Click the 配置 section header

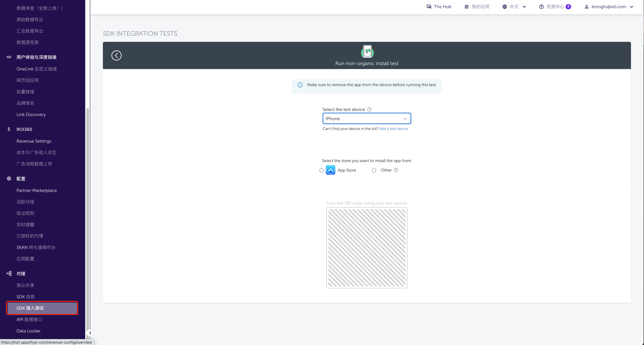pos(21,179)
